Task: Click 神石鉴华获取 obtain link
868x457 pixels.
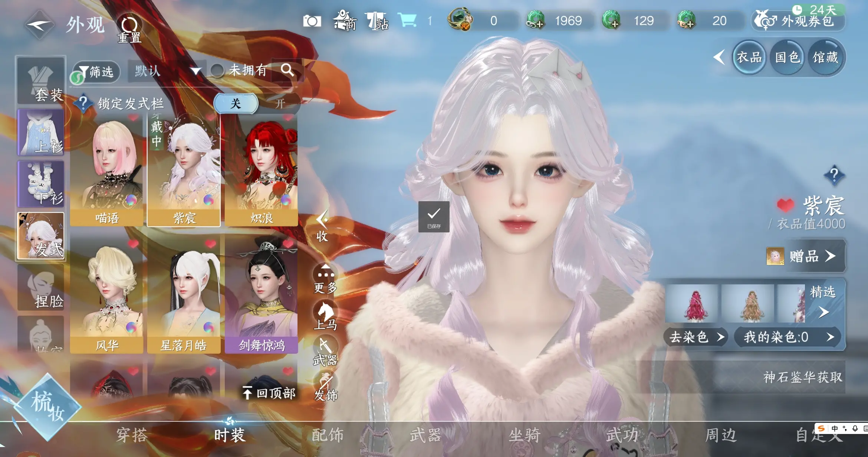Action: tap(803, 377)
